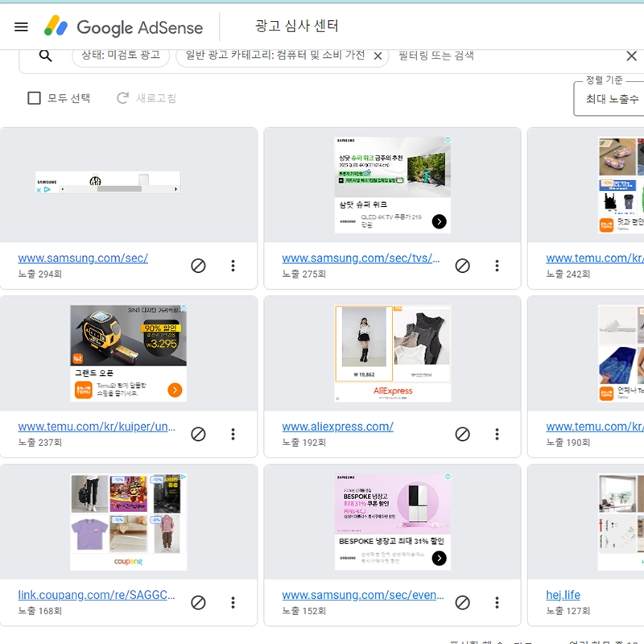Click the orange arrow in the Temu 그랜드 오픈 ad

(175, 390)
